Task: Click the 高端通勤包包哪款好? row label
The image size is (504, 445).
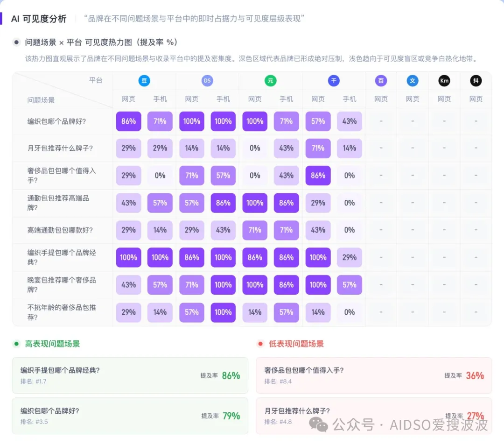Action: (60, 230)
